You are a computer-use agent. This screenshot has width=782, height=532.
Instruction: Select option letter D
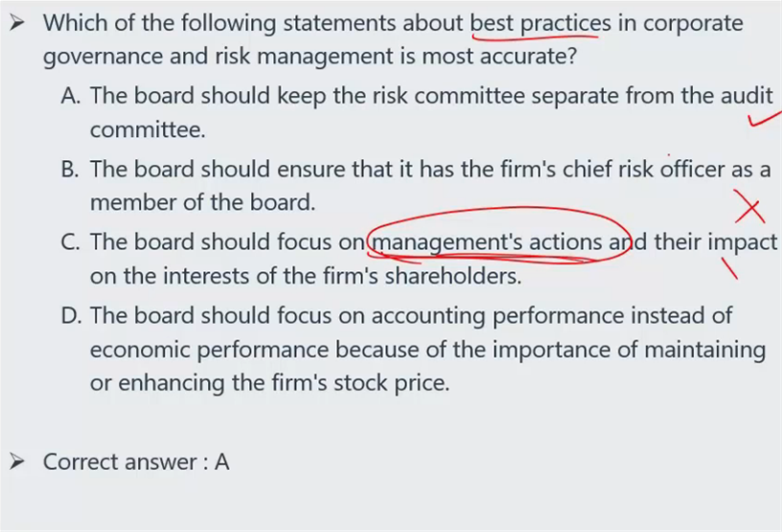click(x=71, y=316)
